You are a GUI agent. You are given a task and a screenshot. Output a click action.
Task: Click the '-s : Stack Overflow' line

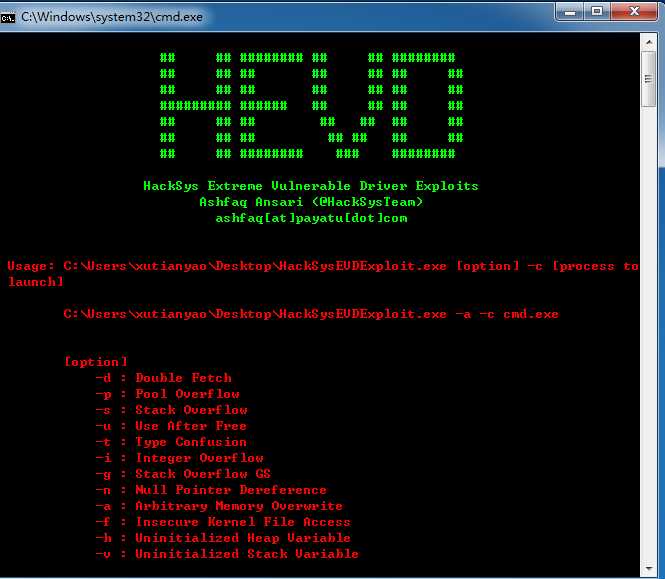pyautogui.click(x=171, y=410)
